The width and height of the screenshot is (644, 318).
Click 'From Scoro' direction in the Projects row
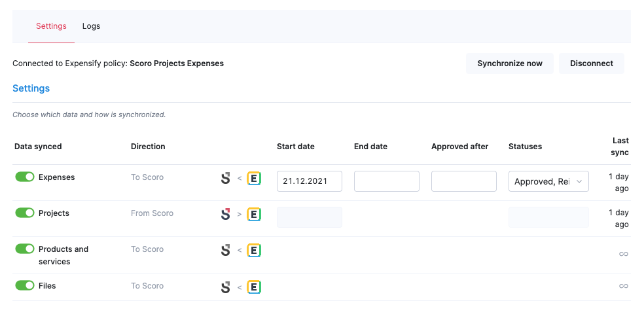[152, 213]
